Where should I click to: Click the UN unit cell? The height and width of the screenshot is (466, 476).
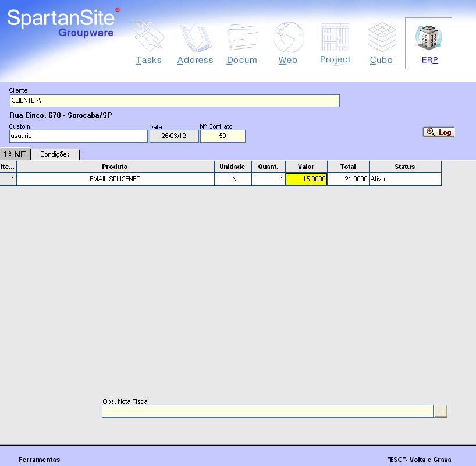233,179
